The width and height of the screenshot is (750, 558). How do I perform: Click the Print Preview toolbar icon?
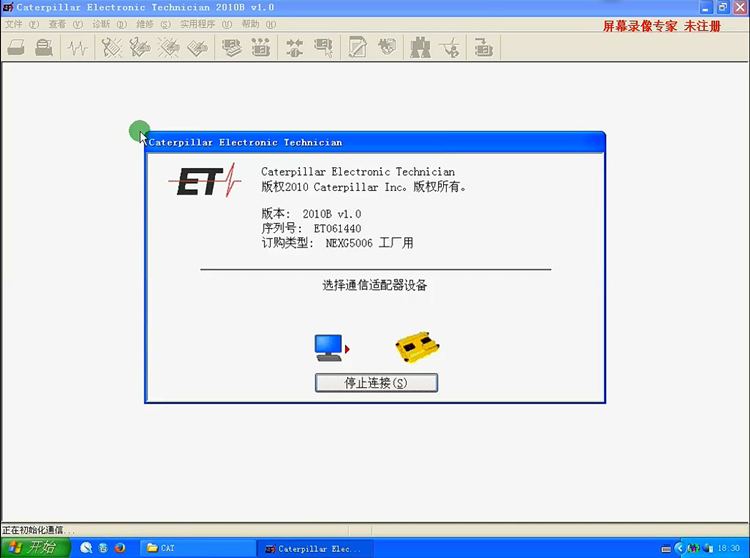click(x=44, y=48)
